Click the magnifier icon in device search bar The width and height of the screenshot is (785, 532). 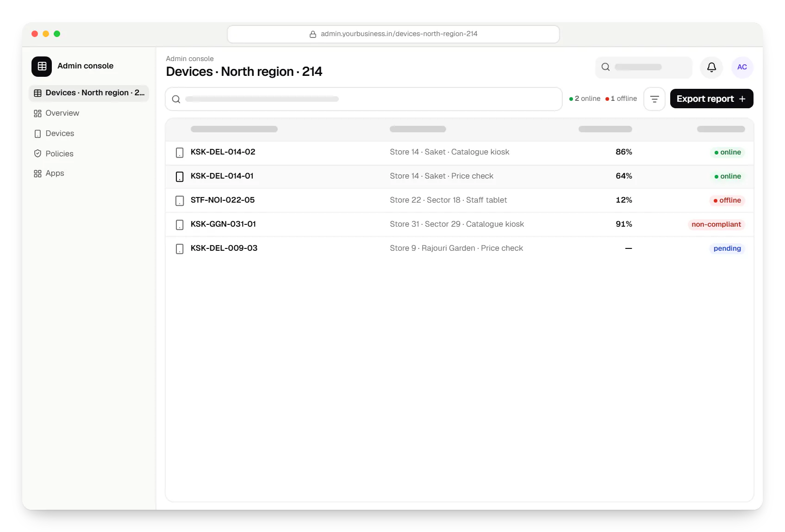176,99
